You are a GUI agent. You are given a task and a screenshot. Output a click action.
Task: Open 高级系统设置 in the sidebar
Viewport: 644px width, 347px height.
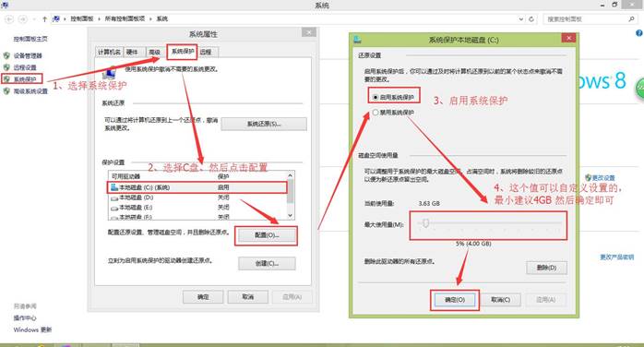point(30,91)
